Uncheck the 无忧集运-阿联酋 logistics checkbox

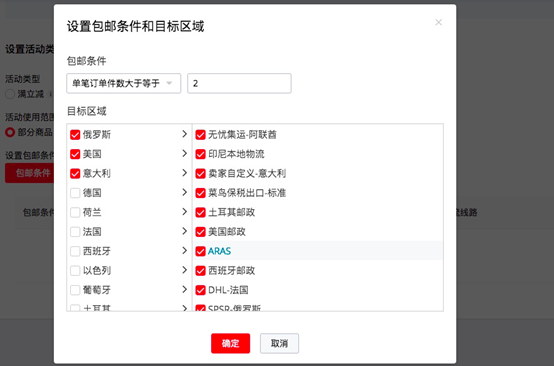pyautogui.click(x=200, y=135)
